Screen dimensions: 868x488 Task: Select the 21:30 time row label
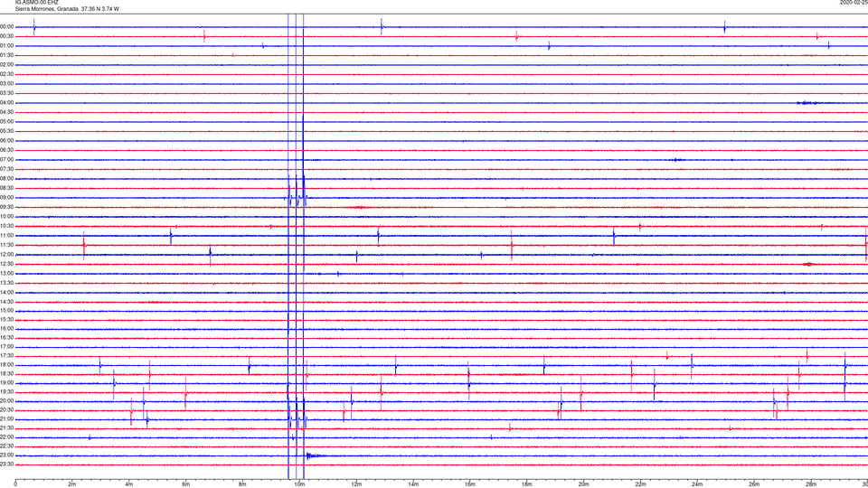[7, 428]
